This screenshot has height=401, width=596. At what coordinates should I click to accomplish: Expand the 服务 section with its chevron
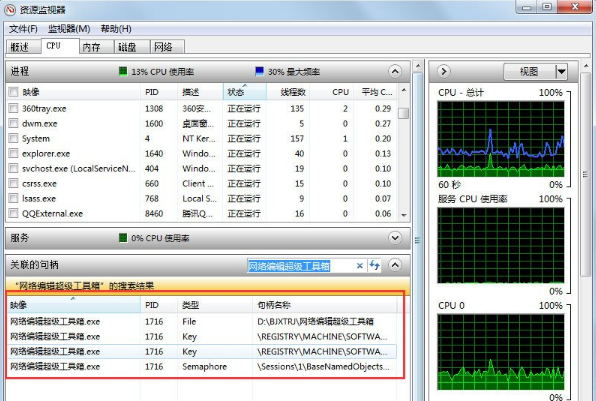point(395,238)
